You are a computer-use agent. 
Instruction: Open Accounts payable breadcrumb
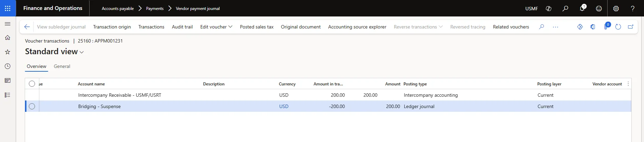(118, 9)
